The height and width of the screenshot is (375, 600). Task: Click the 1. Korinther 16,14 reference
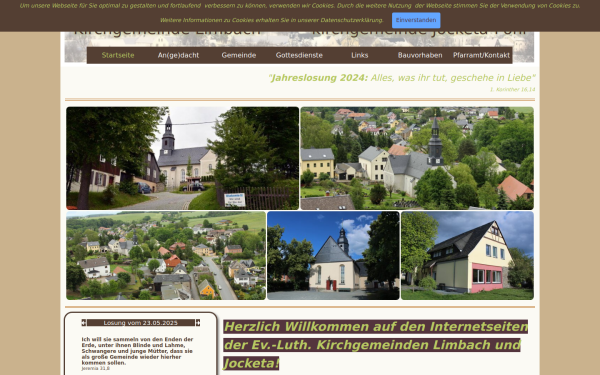pyautogui.click(x=512, y=90)
